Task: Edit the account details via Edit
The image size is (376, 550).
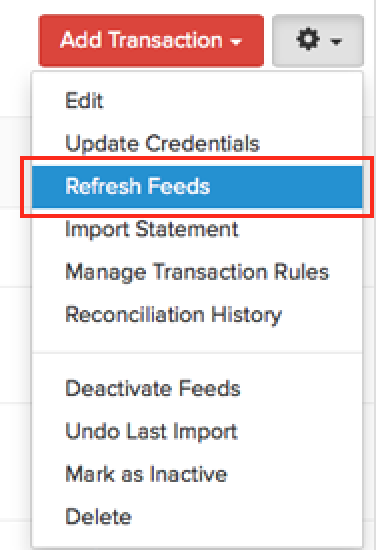Action: tap(197, 101)
